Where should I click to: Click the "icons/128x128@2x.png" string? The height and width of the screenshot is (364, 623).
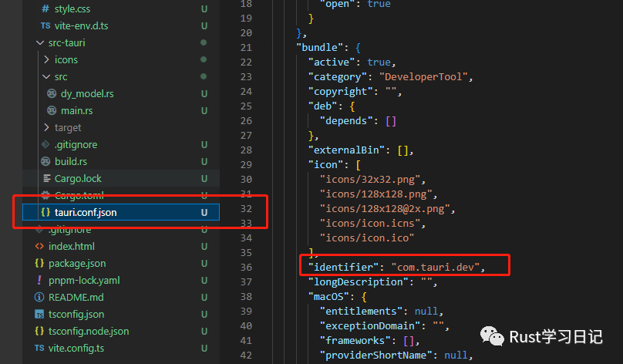(385, 209)
